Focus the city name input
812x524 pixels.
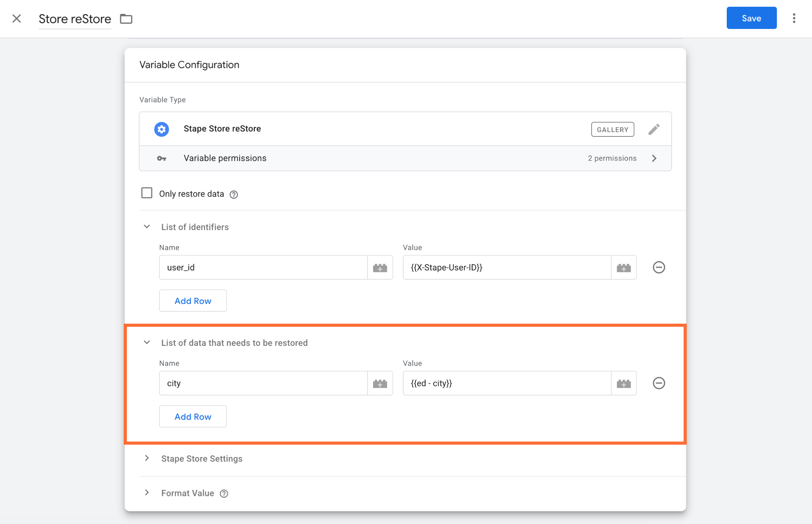pyautogui.click(x=263, y=384)
